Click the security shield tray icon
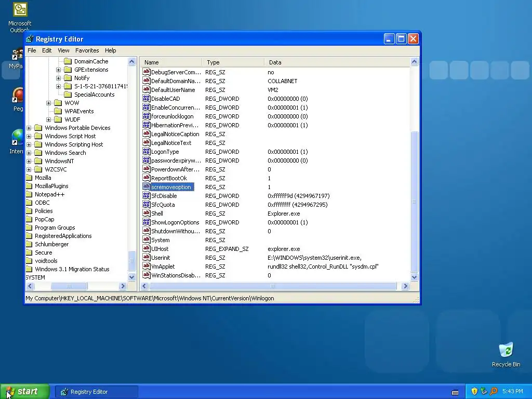The image size is (532, 399). [474, 391]
